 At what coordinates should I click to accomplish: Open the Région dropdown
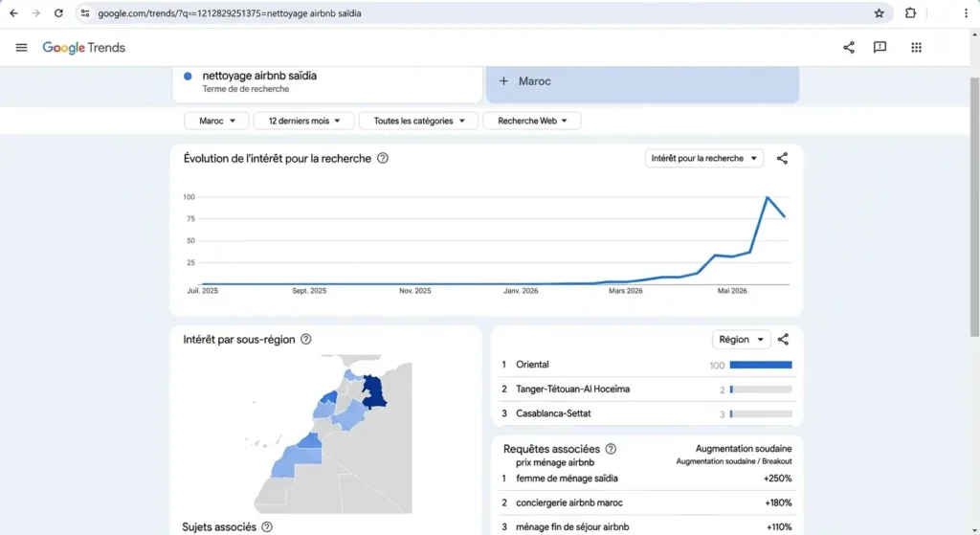coord(742,340)
